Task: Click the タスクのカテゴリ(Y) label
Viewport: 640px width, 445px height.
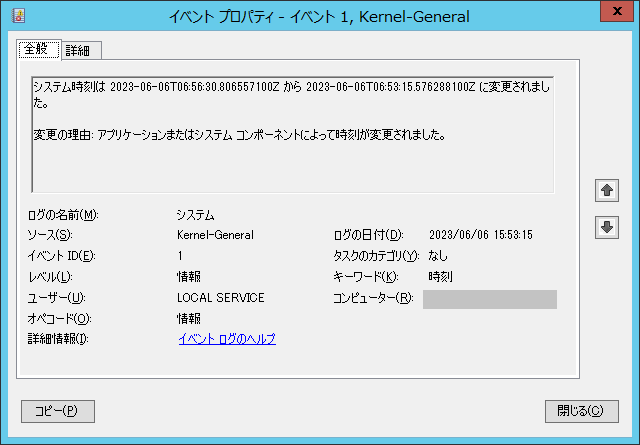Action: click(x=376, y=256)
